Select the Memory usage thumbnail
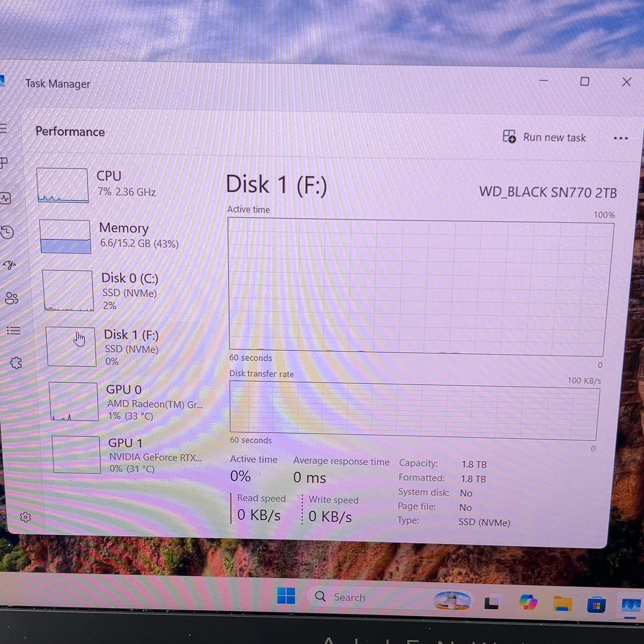 coord(65,236)
